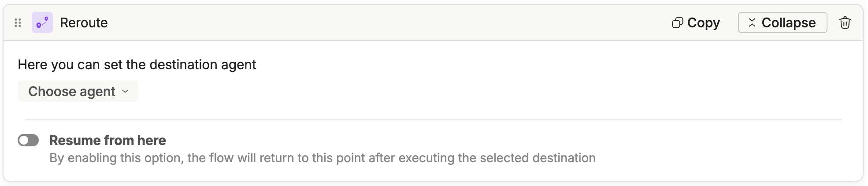Click the Reroute block title

point(84,23)
